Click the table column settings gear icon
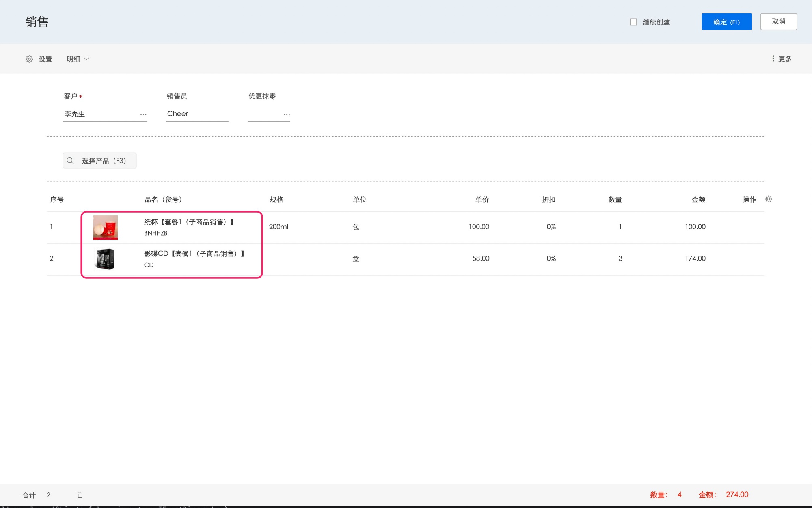Screen dimensions: 812x508 [769, 199]
